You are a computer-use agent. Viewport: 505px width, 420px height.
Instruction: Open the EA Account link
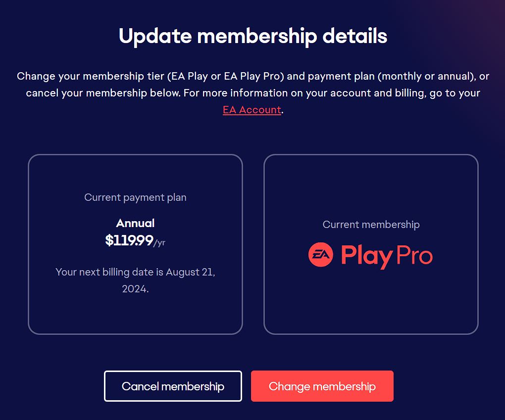(252, 110)
